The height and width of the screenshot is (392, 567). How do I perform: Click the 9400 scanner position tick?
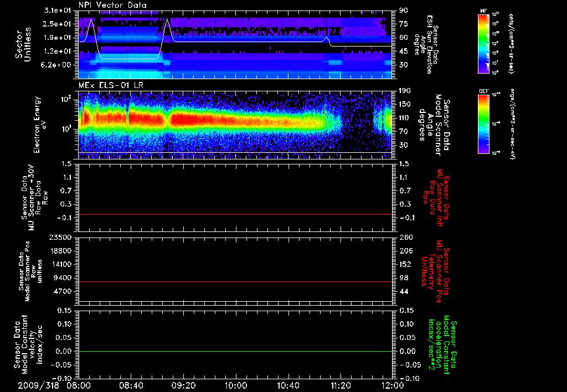tap(62, 278)
